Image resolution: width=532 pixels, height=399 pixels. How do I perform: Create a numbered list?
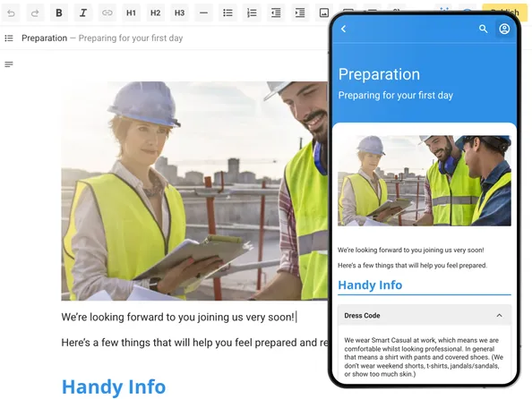pos(252,13)
